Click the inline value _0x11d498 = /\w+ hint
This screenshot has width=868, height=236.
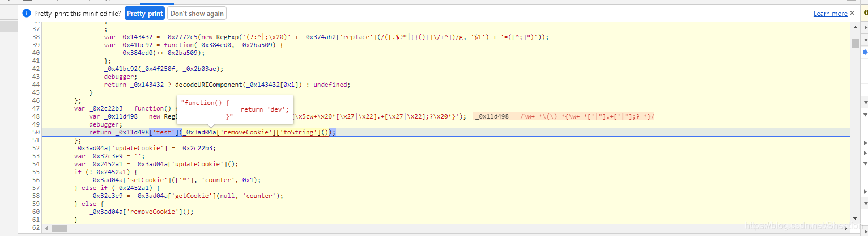click(x=565, y=116)
